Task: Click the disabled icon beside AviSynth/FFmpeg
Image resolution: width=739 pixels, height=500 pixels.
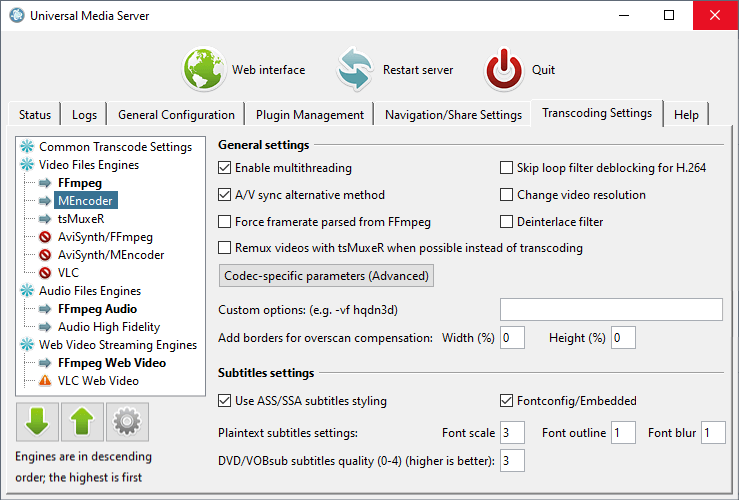Action: 45,237
